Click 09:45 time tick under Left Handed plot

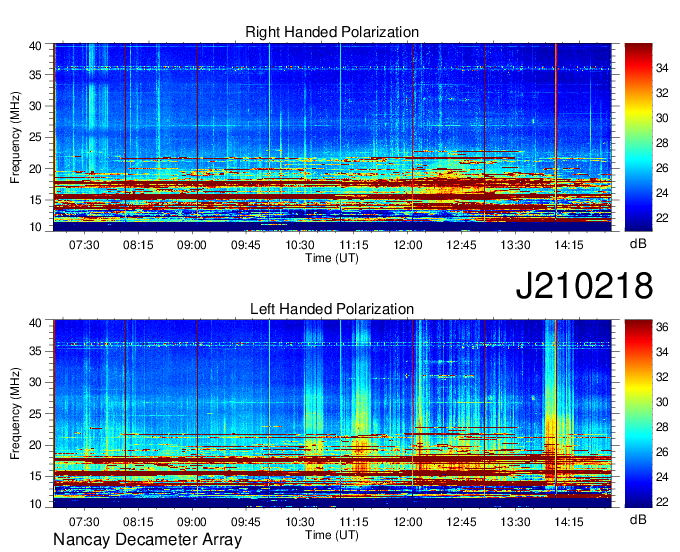pyautogui.click(x=245, y=522)
